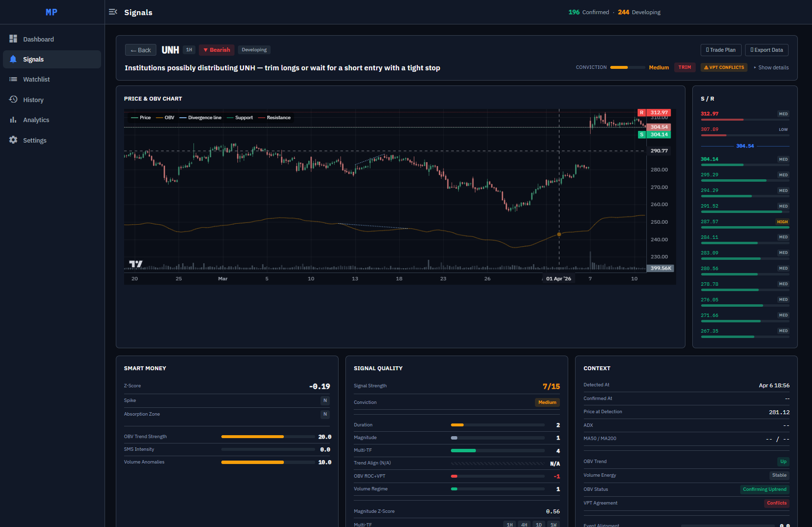Toggle the Support line in chart legend
The image size is (812, 527).
click(240, 118)
